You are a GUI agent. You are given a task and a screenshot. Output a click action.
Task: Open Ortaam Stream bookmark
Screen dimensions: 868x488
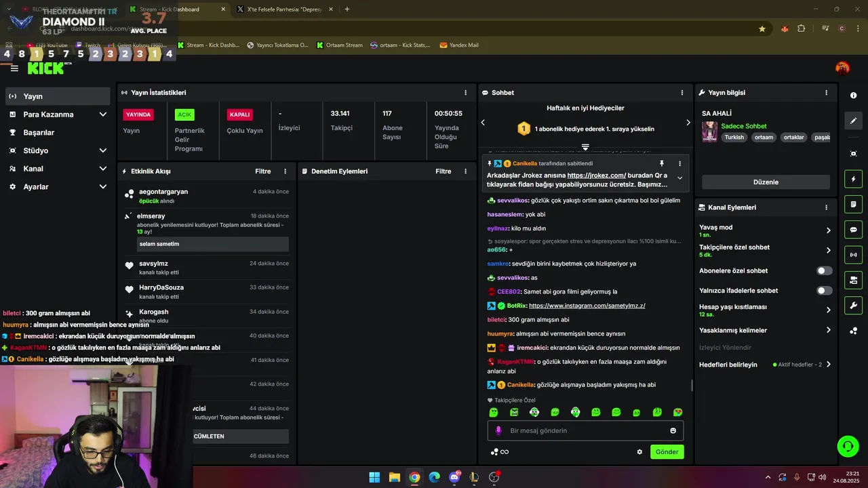340,45
